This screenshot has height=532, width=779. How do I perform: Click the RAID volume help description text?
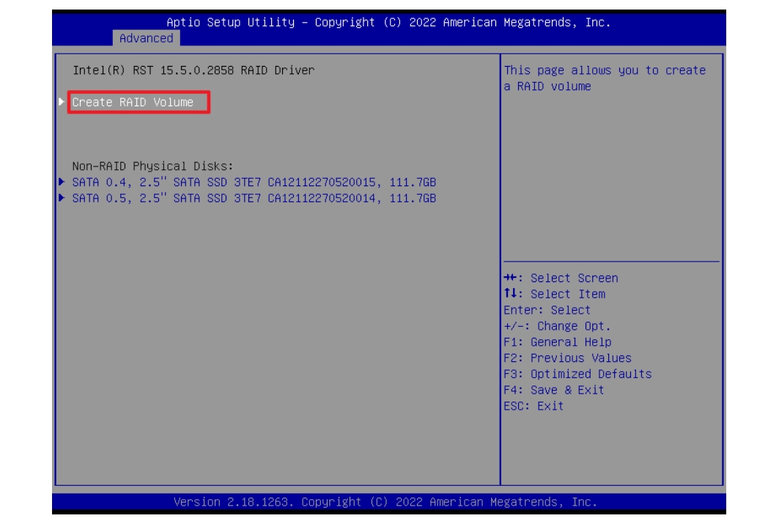coord(605,78)
